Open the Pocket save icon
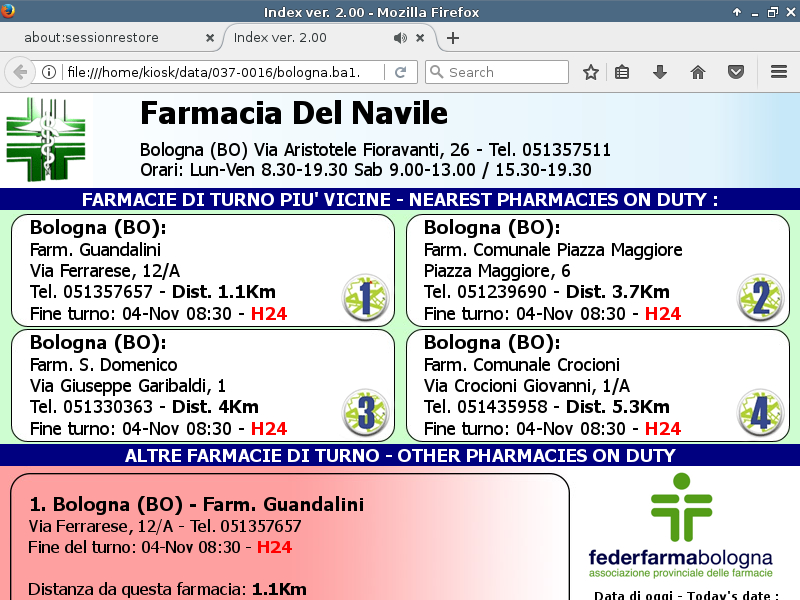The width and height of the screenshot is (800, 600). (735, 72)
